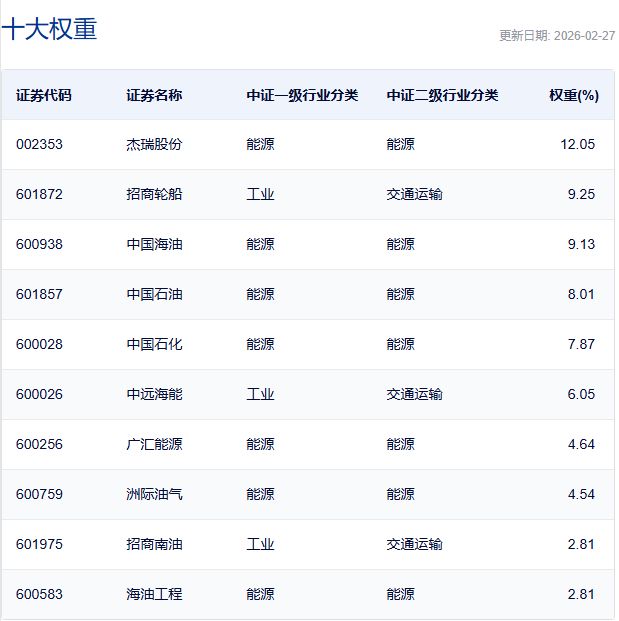Click the 更新日期 2026-02-27 text
This screenshot has width=619, height=621.
click(557, 35)
